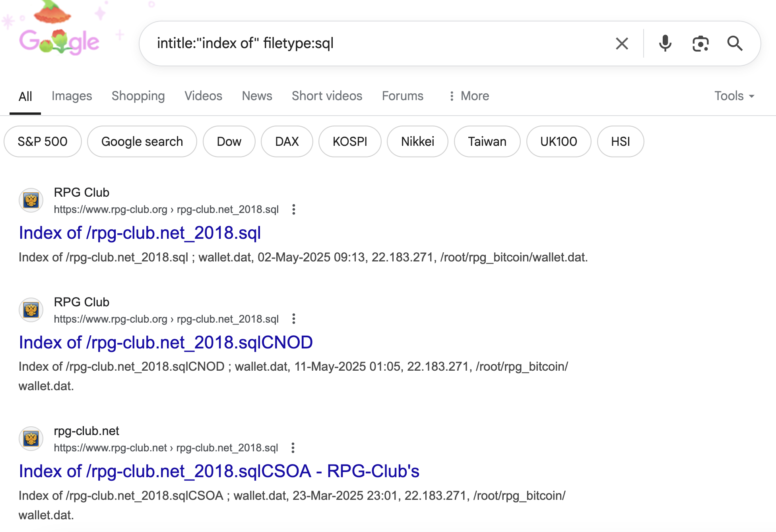Open link Index of /rpg-club.net_2018.sql

point(140,233)
